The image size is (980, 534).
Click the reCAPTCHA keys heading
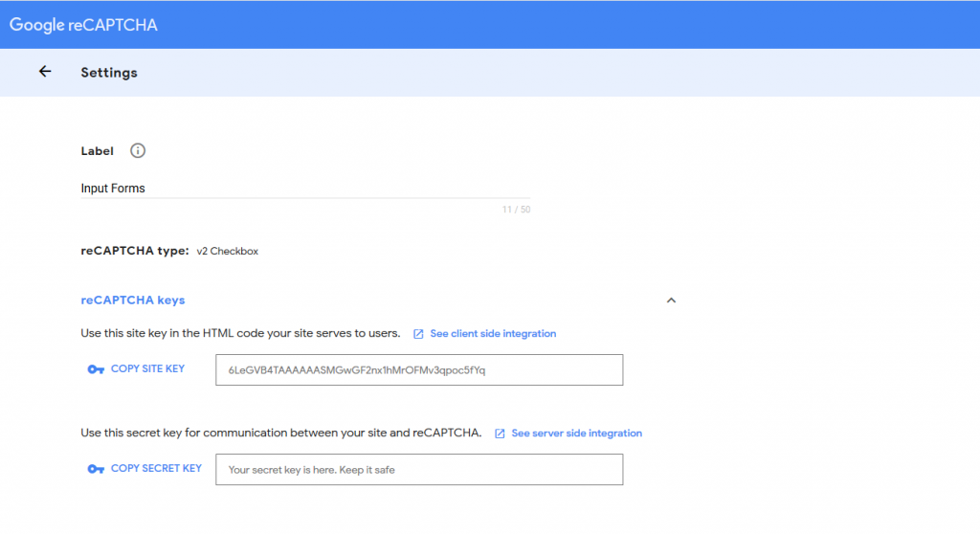133,300
